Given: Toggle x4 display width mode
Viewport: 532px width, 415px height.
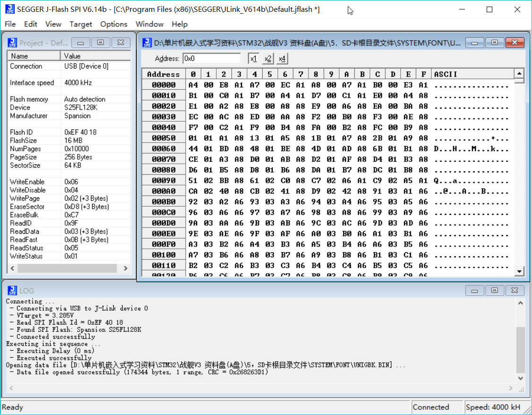Looking at the screenshot, I should pyautogui.click(x=282, y=59).
